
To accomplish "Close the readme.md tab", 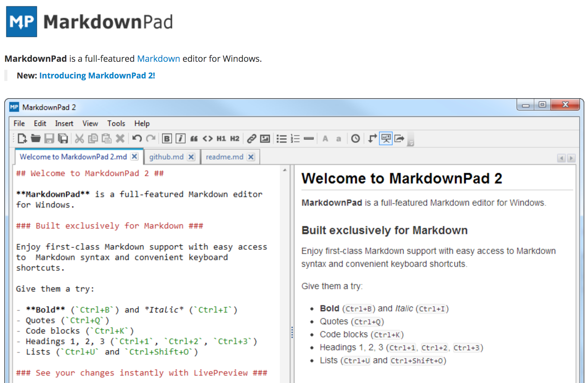I will click(251, 157).
